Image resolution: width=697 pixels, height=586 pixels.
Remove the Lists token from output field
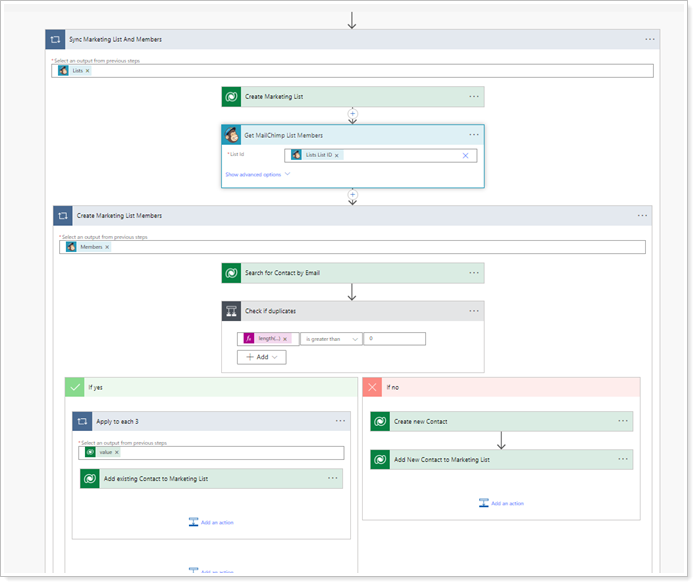87,71
